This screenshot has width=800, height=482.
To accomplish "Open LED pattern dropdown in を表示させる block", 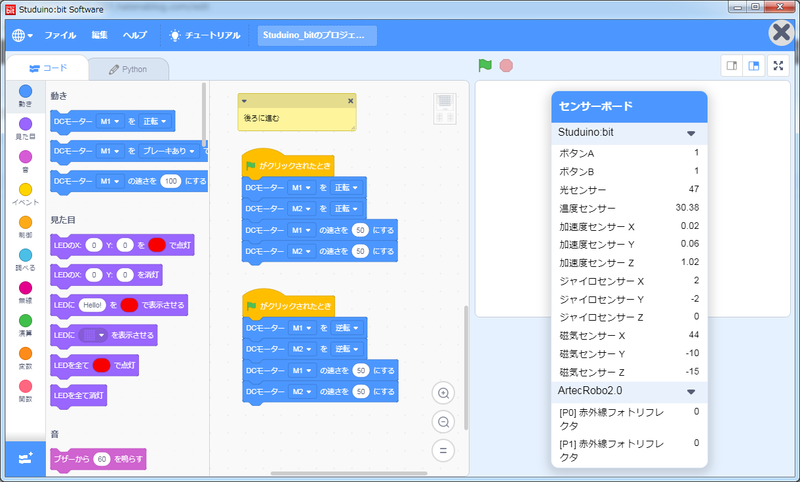I will click(93, 335).
